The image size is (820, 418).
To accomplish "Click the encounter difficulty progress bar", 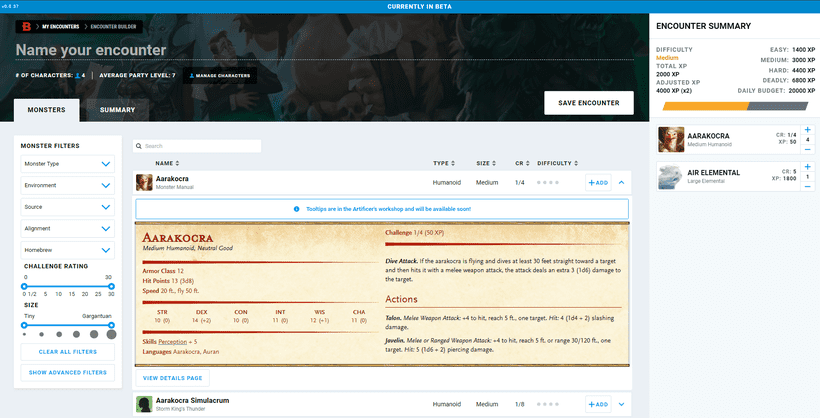I will 735,106.
